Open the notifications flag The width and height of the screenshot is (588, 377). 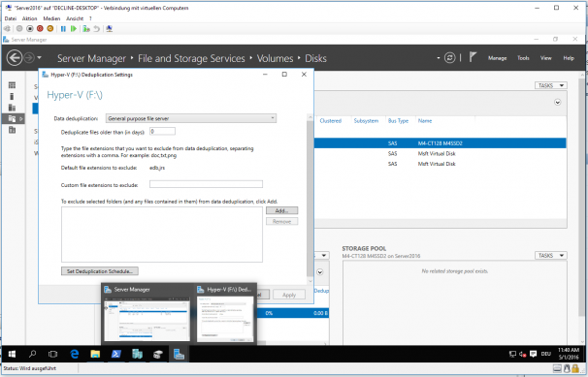coord(473,57)
